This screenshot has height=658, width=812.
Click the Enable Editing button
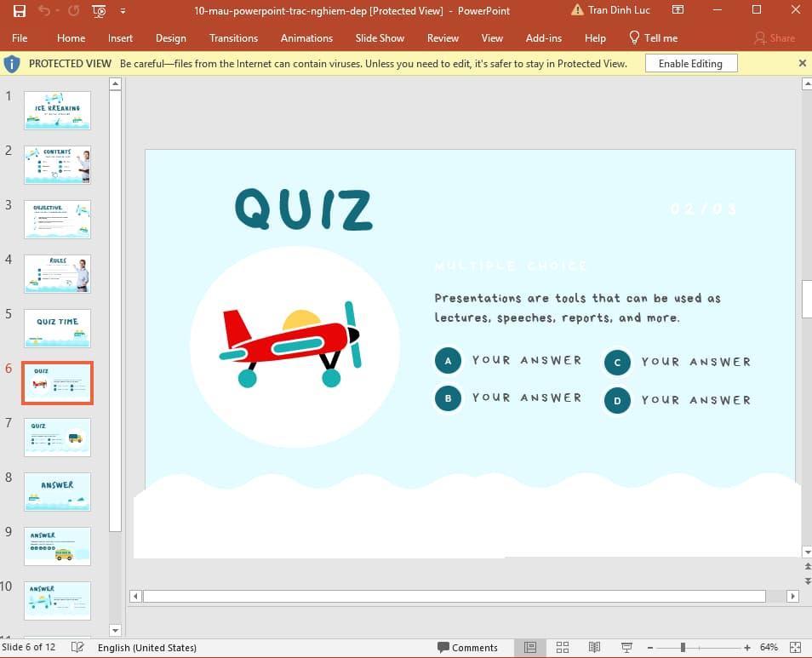(x=690, y=63)
